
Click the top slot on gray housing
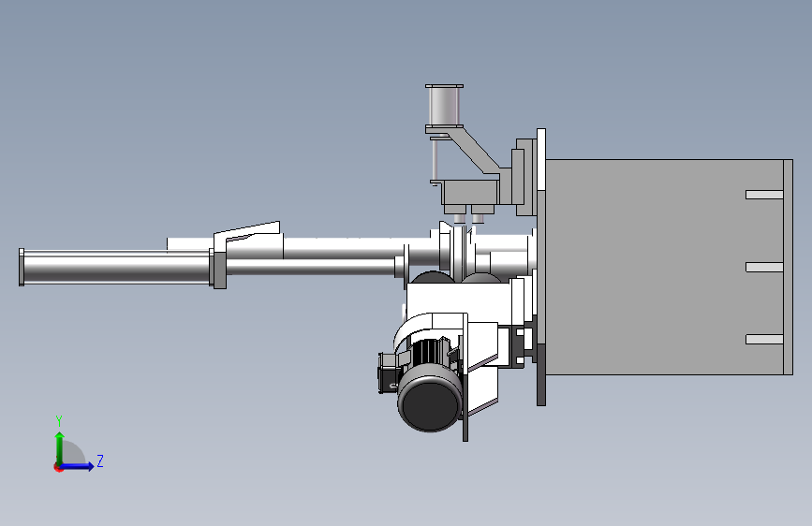(764, 195)
